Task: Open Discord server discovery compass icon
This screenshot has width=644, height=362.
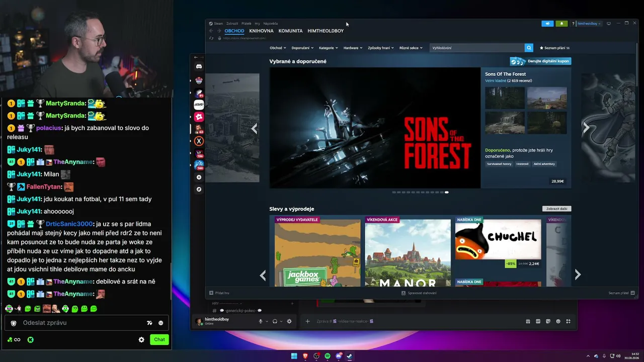Action: (x=199, y=190)
